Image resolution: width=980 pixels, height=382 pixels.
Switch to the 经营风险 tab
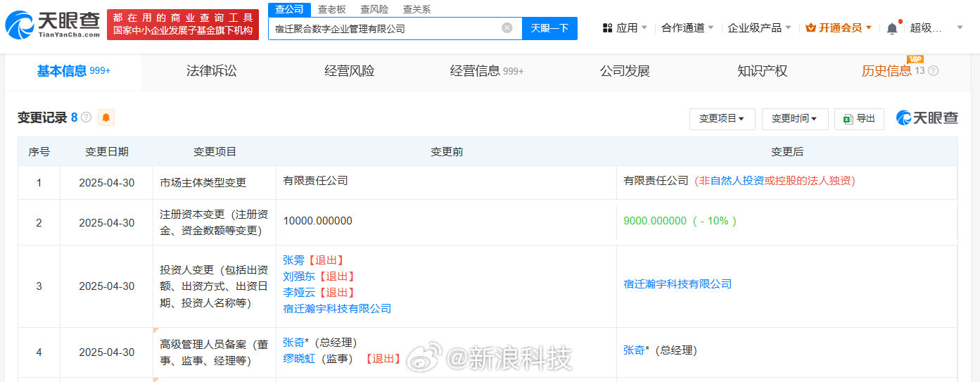coord(350,71)
